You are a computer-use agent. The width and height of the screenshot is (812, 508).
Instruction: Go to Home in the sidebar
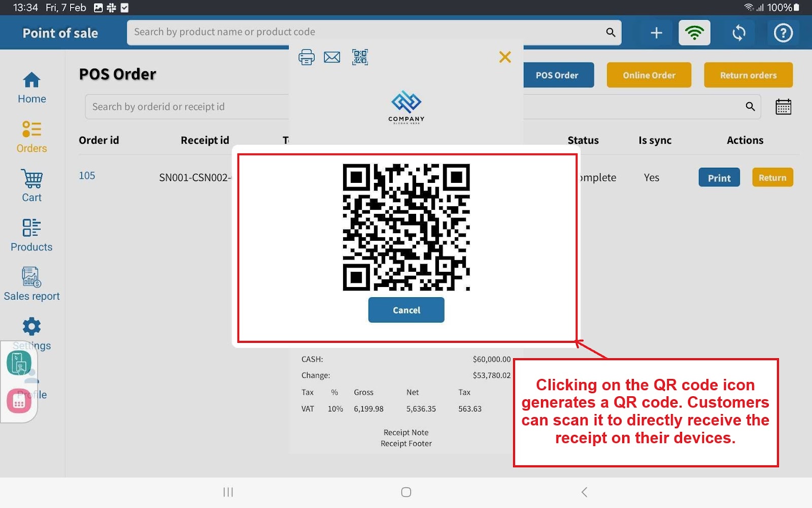click(x=31, y=88)
